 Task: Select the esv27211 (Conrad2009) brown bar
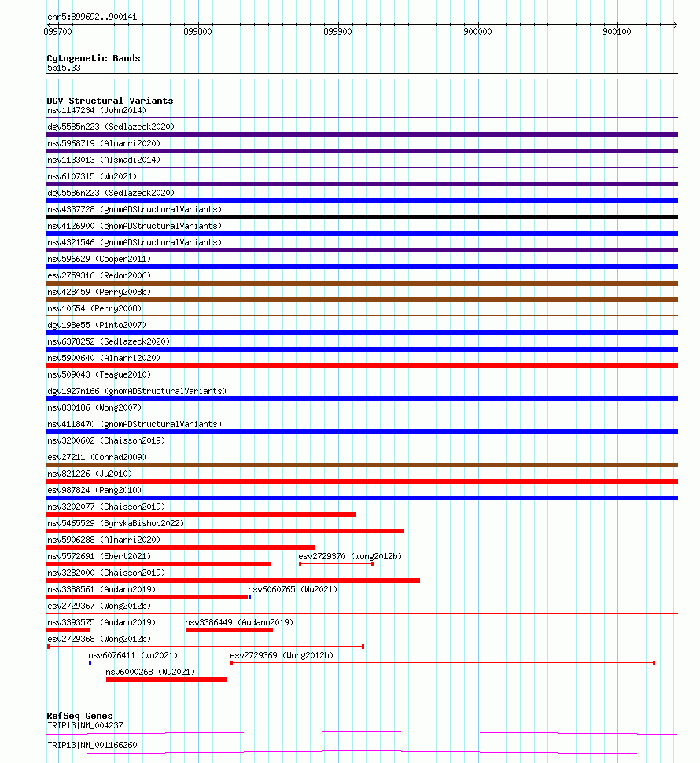(x=362, y=466)
